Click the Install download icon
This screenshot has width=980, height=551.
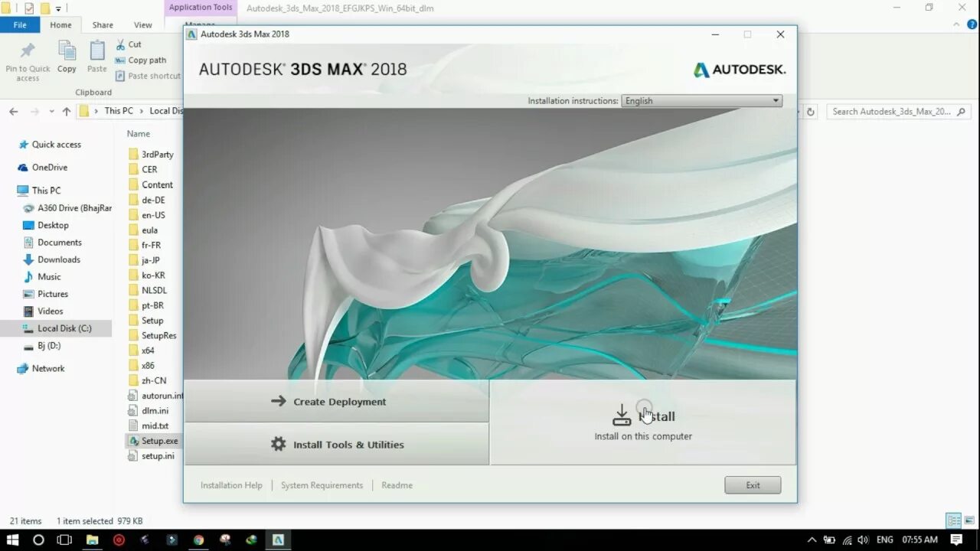[622, 416]
